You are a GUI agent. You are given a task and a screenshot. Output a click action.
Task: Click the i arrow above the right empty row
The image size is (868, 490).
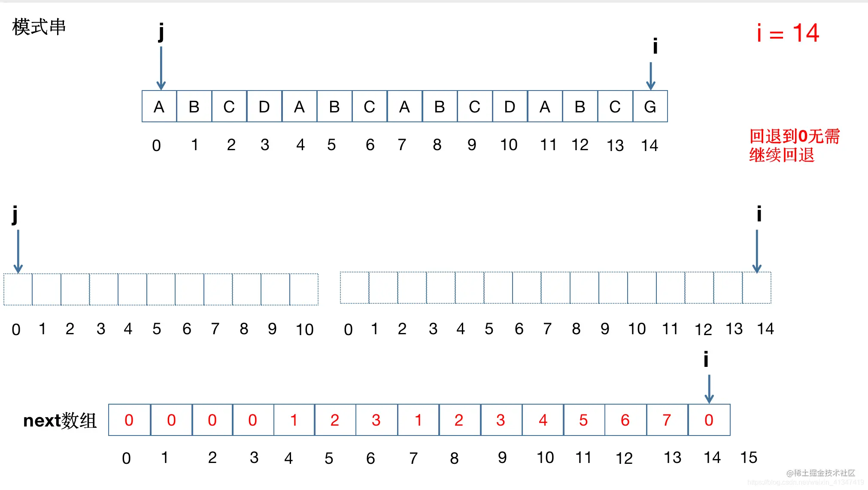click(x=757, y=251)
